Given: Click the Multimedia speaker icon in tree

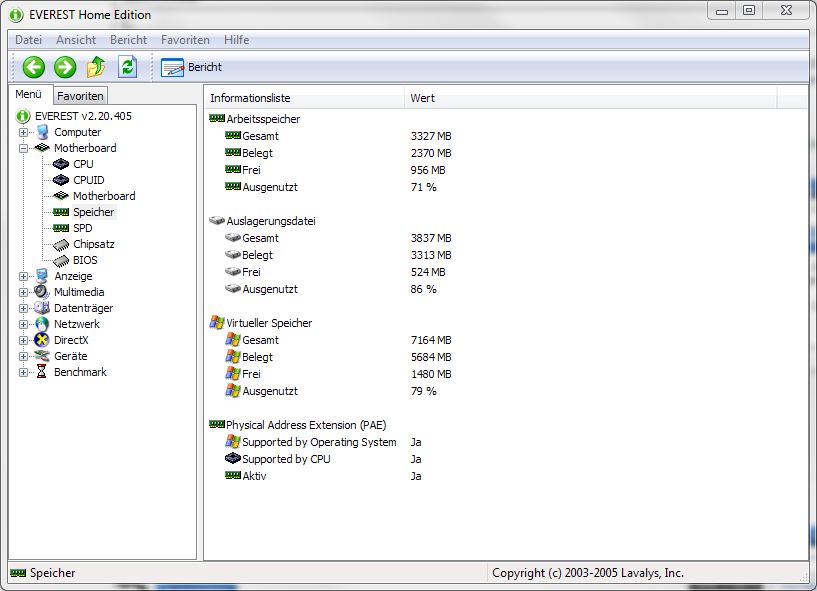Looking at the screenshot, I should 42,292.
